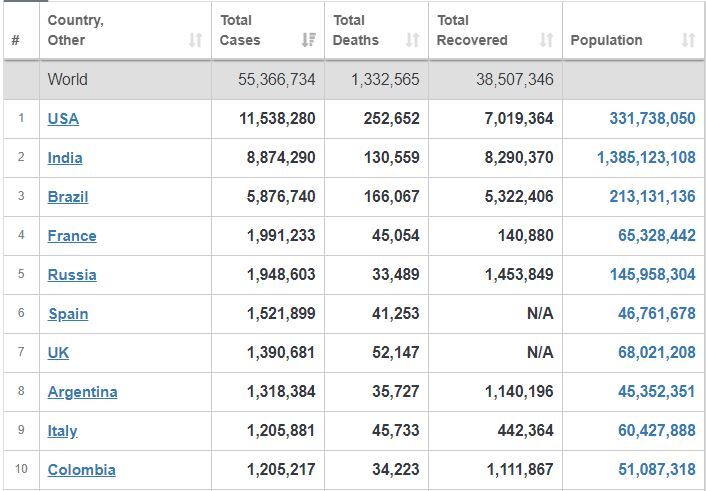Open USA population figure 331,738,050
706x491 pixels.
click(652, 118)
